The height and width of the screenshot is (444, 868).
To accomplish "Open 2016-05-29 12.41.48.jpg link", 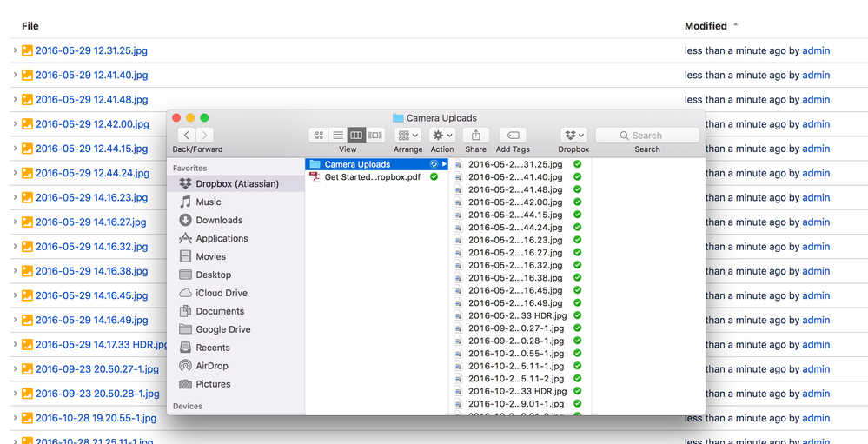I will coord(92,100).
